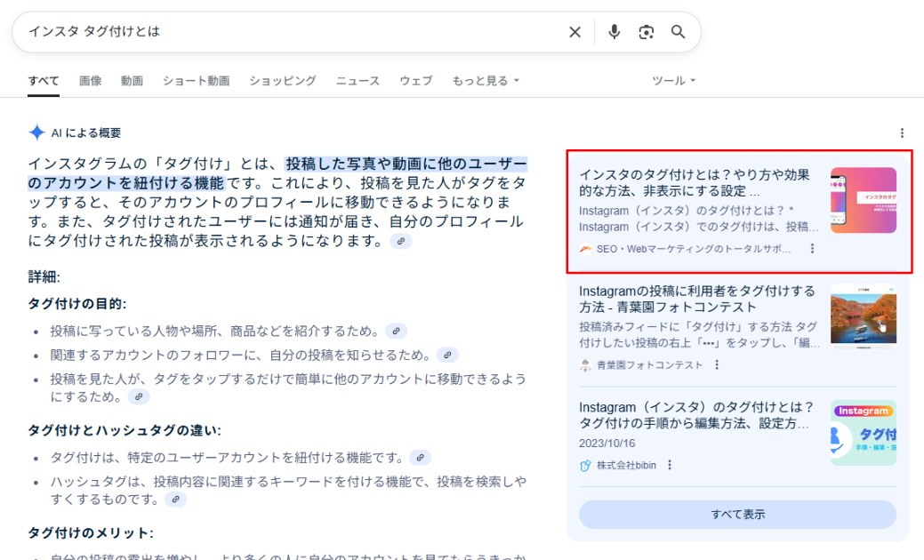Image resolution: width=924 pixels, height=560 pixels.
Task: Select the すべて tab
Action: (44, 81)
